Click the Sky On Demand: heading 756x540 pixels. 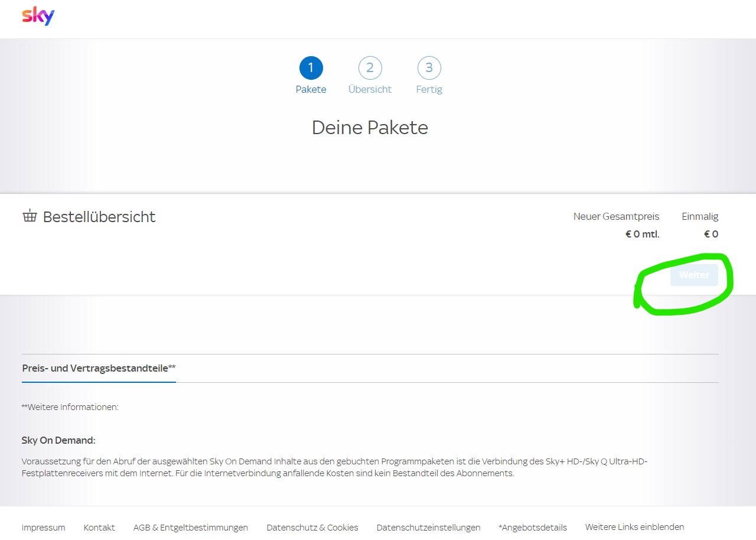[58, 441]
